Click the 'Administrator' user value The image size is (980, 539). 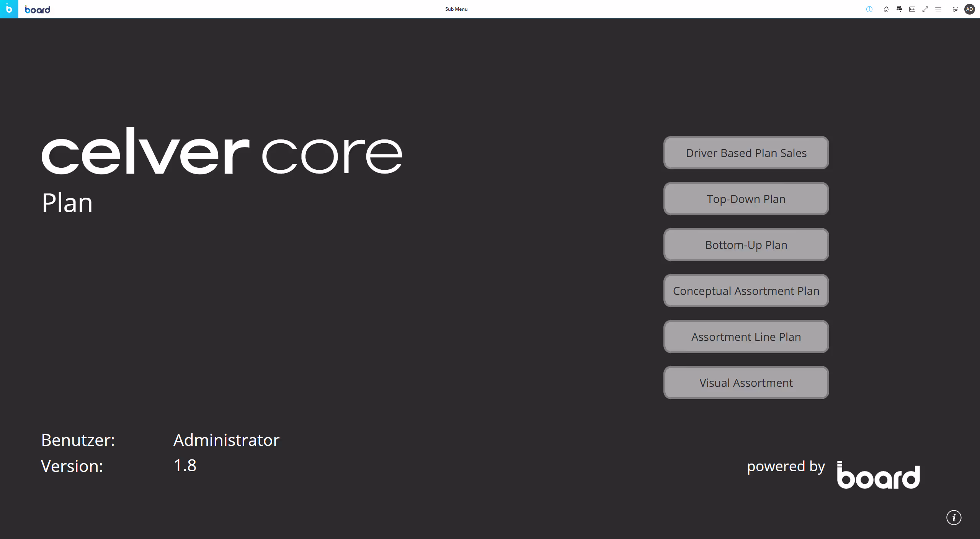pyautogui.click(x=226, y=440)
